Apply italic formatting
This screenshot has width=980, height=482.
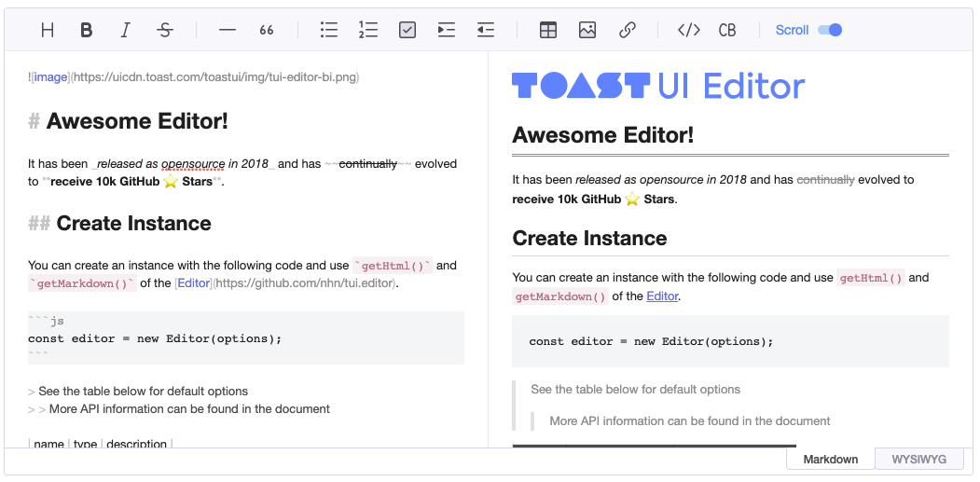pyautogui.click(x=126, y=30)
